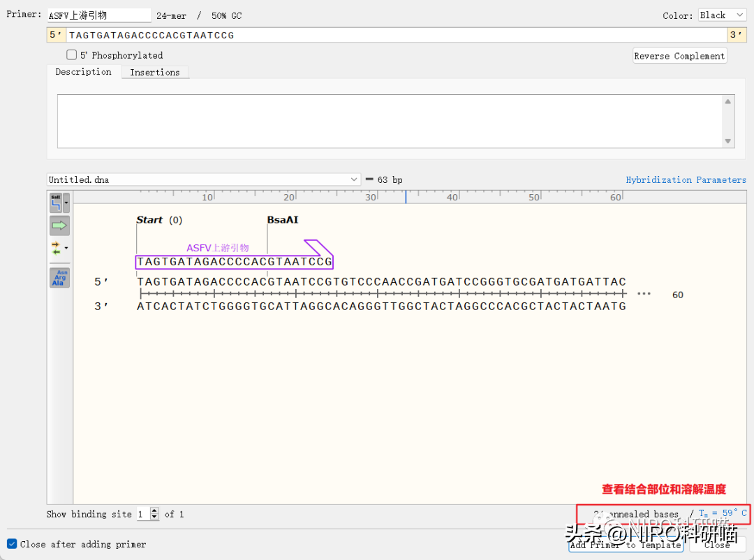Click the Reverse Complement button
754x560 pixels.
[679, 56]
